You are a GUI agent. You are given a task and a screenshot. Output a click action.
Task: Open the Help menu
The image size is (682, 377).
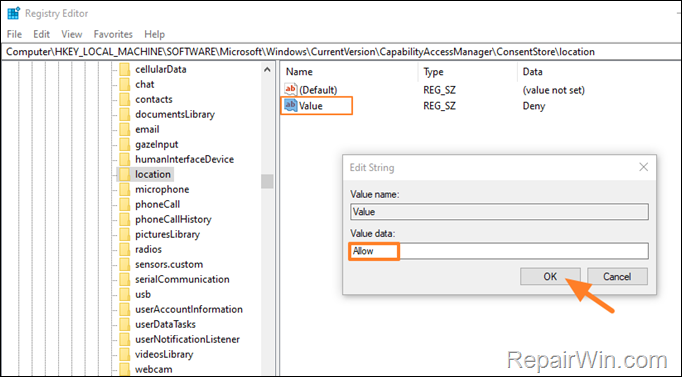point(154,34)
